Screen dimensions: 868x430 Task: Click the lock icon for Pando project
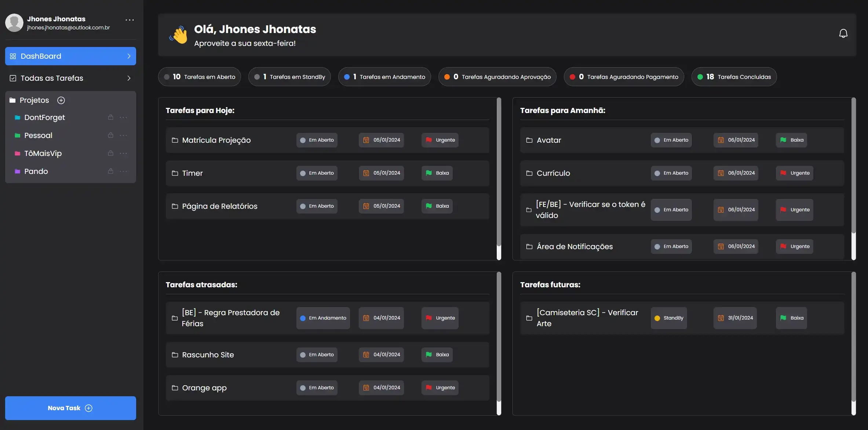pyautogui.click(x=110, y=171)
